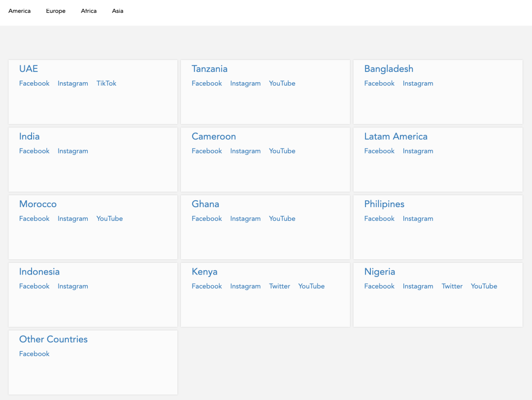
Task: Switch to the Africa navigation item
Action: click(x=89, y=11)
